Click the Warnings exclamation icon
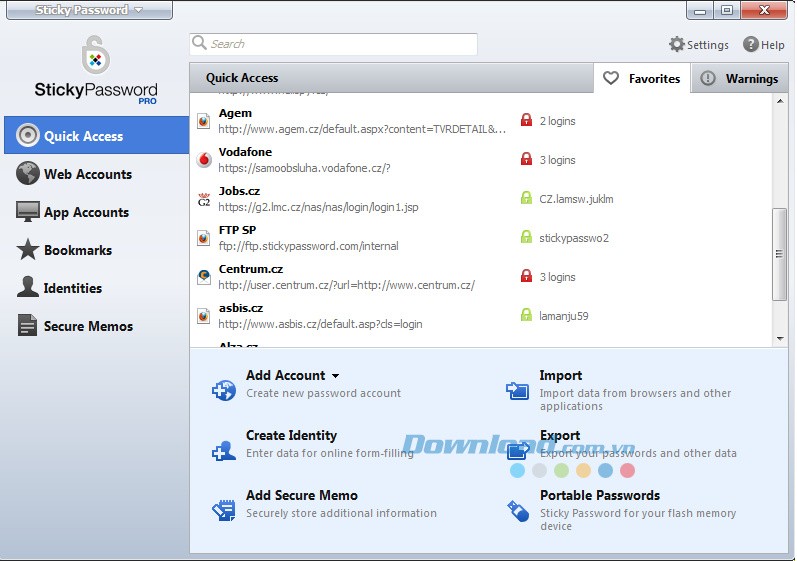 [x=708, y=78]
